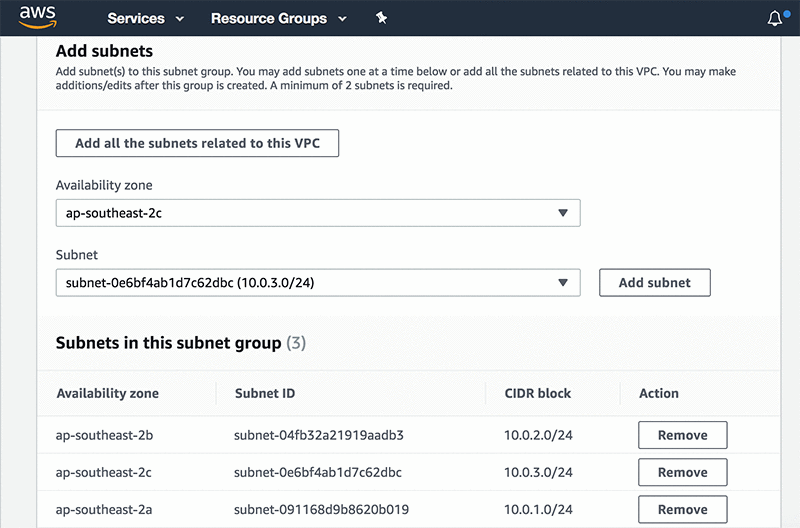Click the Services menu chevron arrow
The image size is (800, 528).
180,19
